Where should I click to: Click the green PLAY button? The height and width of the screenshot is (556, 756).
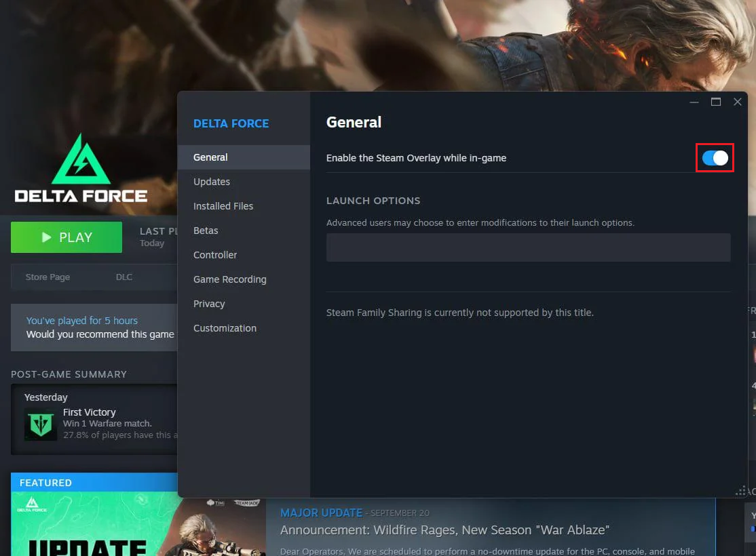(x=67, y=237)
